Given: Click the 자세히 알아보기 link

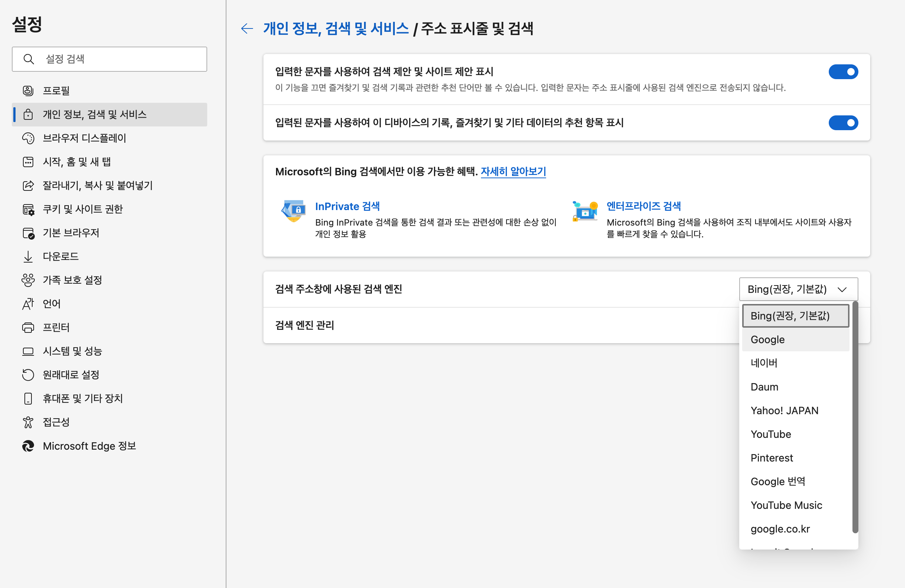Looking at the screenshot, I should (513, 172).
